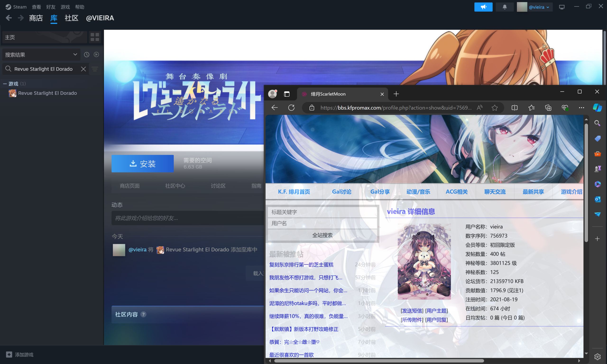Toggle ready-to-play filter icon
Viewport: 607px width, 364px height.
(x=97, y=55)
